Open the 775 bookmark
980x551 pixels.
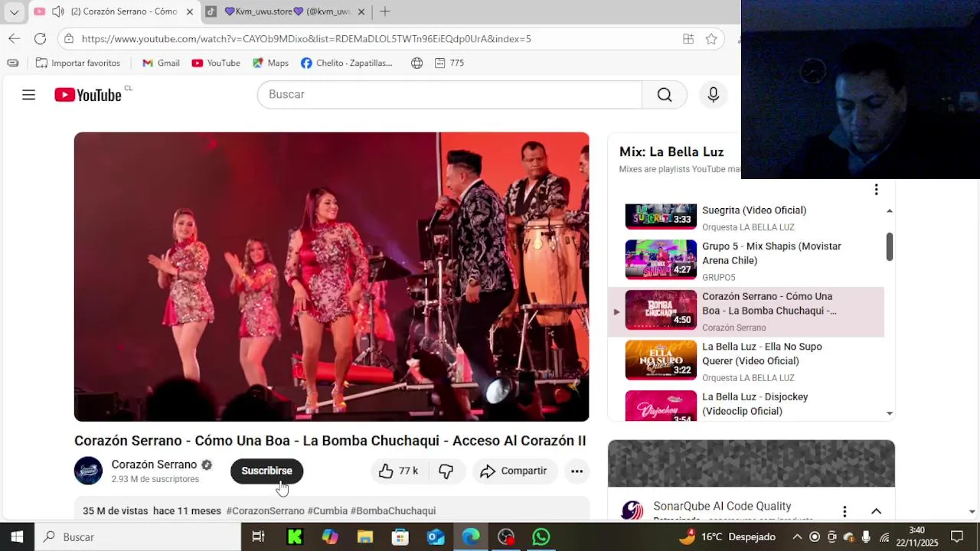point(449,63)
